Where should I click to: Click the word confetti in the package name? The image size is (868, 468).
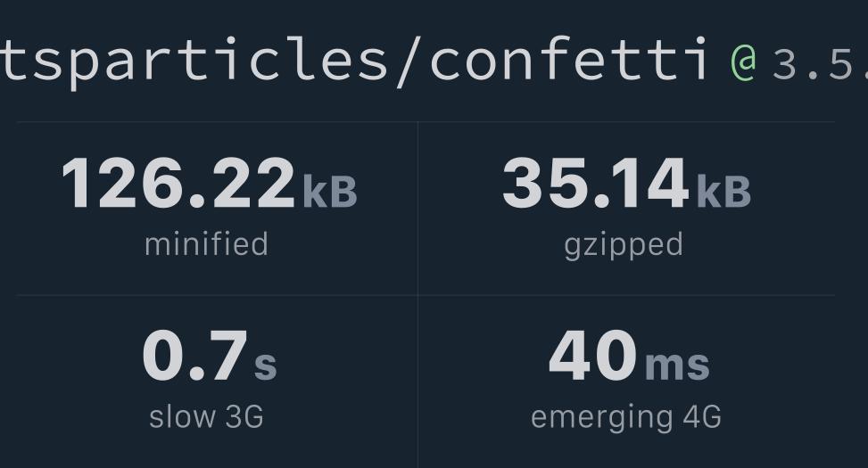(569, 59)
